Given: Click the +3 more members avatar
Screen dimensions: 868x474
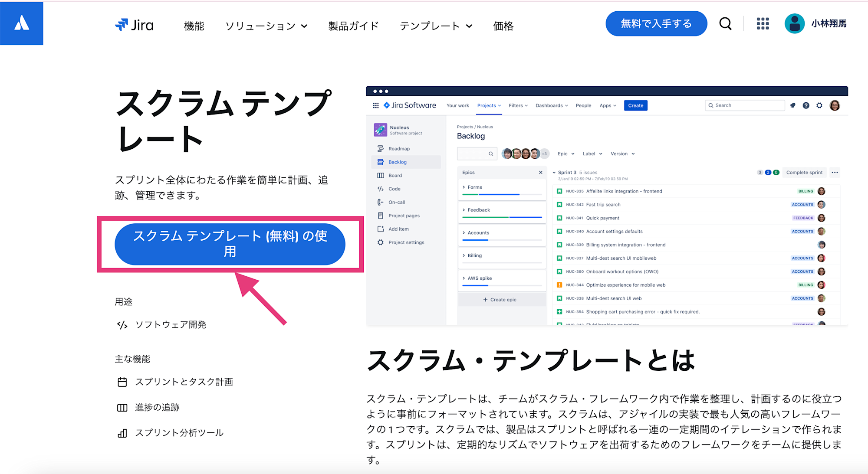Looking at the screenshot, I should click(544, 154).
